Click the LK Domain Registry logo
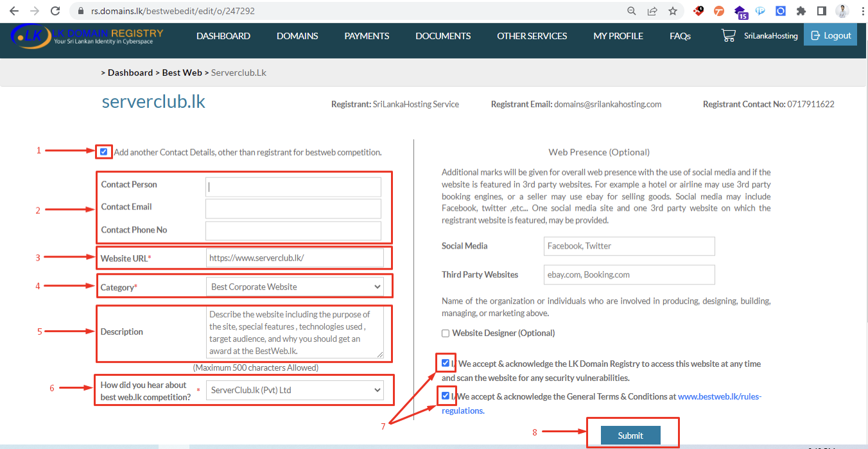This screenshot has height=449, width=868. (x=87, y=36)
